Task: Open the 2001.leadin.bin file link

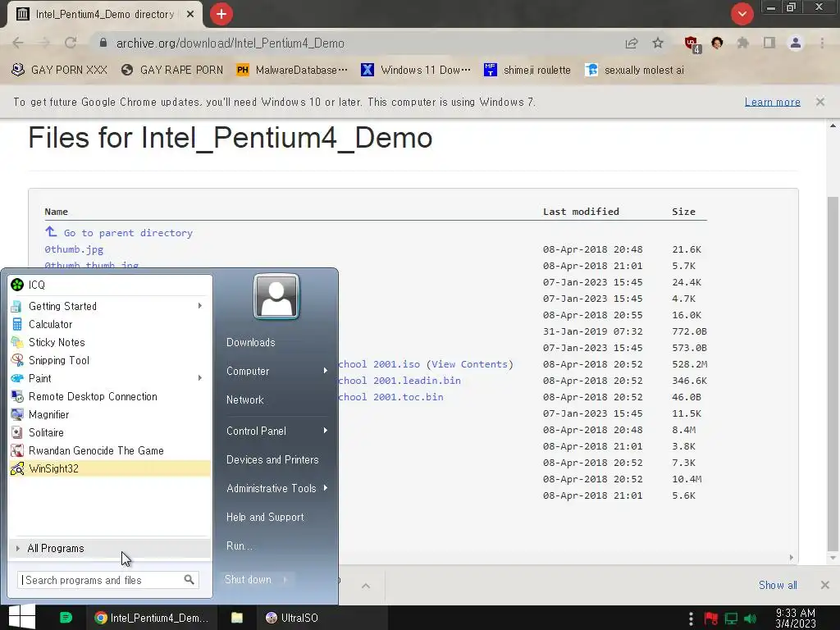Action: 399,381
